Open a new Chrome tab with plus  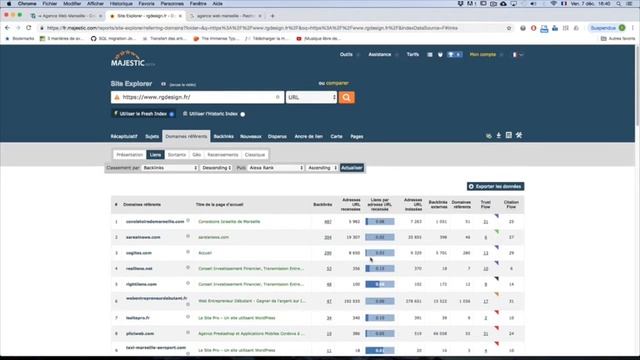pos(272,16)
